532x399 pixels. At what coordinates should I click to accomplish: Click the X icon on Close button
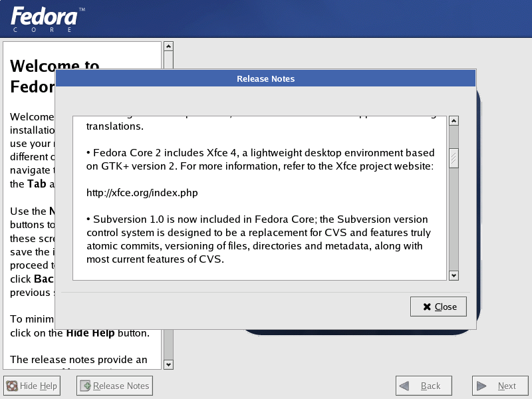tap(427, 307)
